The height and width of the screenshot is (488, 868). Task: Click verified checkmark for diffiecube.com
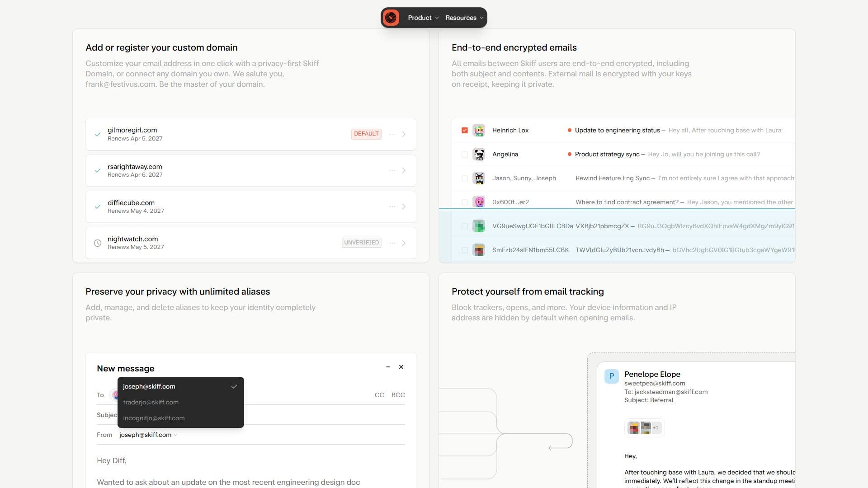[98, 206]
